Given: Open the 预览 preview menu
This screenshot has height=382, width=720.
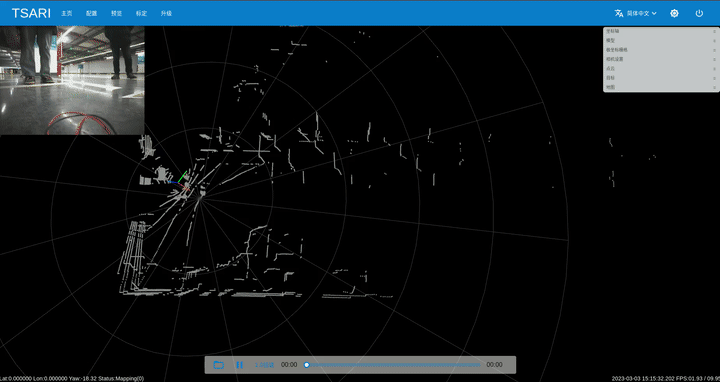Looking at the screenshot, I should pyautogui.click(x=116, y=13).
